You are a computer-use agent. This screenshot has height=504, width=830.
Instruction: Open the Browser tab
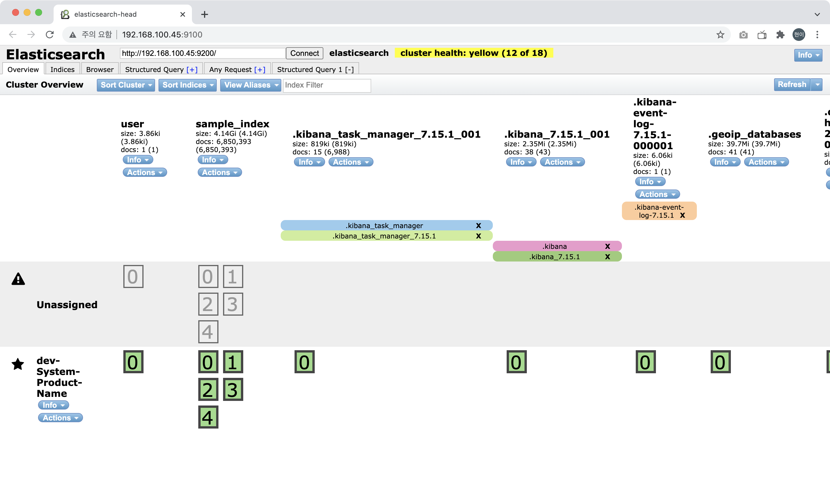[x=100, y=70]
